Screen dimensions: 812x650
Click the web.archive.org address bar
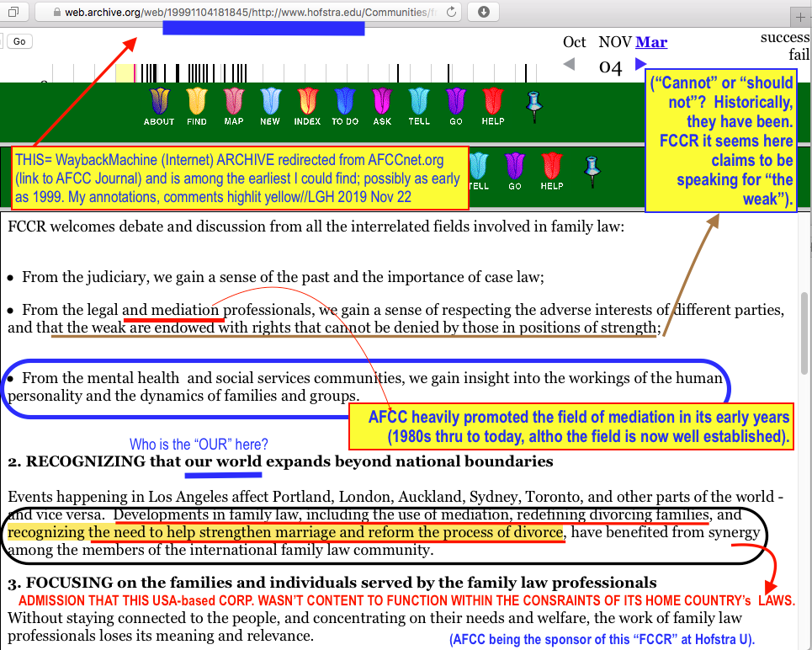pos(252,12)
